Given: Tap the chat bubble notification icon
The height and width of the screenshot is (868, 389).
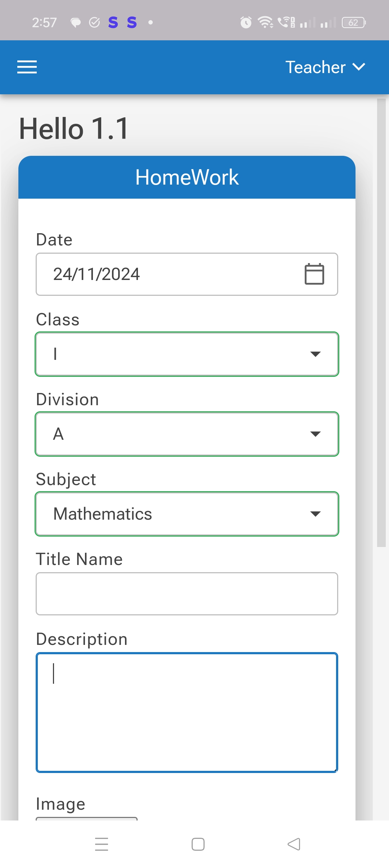Looking at the screenshot, I should pos(76,23).
